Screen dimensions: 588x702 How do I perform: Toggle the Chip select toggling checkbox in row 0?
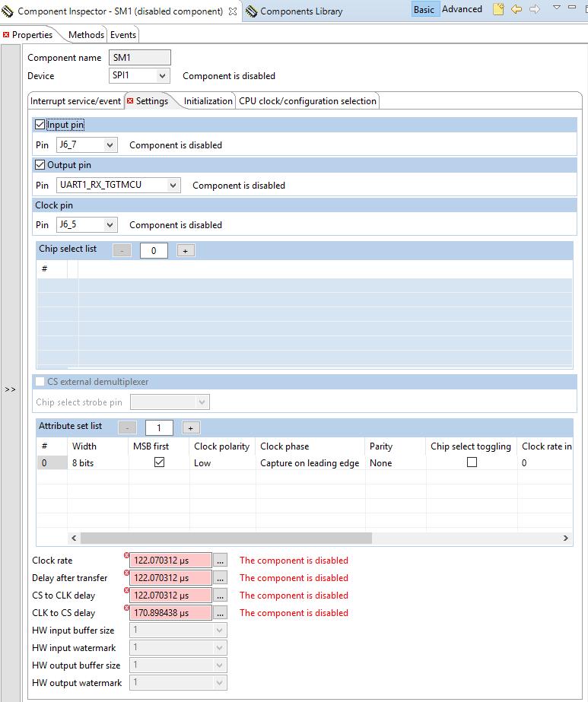(x=472, y=462)
